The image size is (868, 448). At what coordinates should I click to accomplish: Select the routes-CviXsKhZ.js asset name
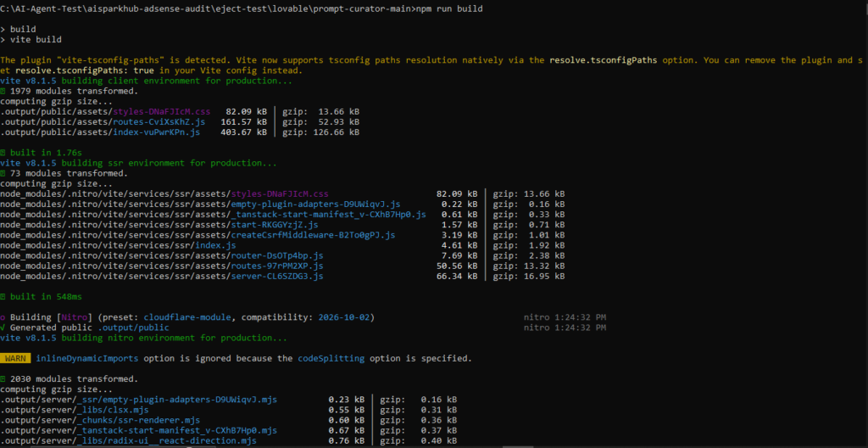click(x=159, y=122)
